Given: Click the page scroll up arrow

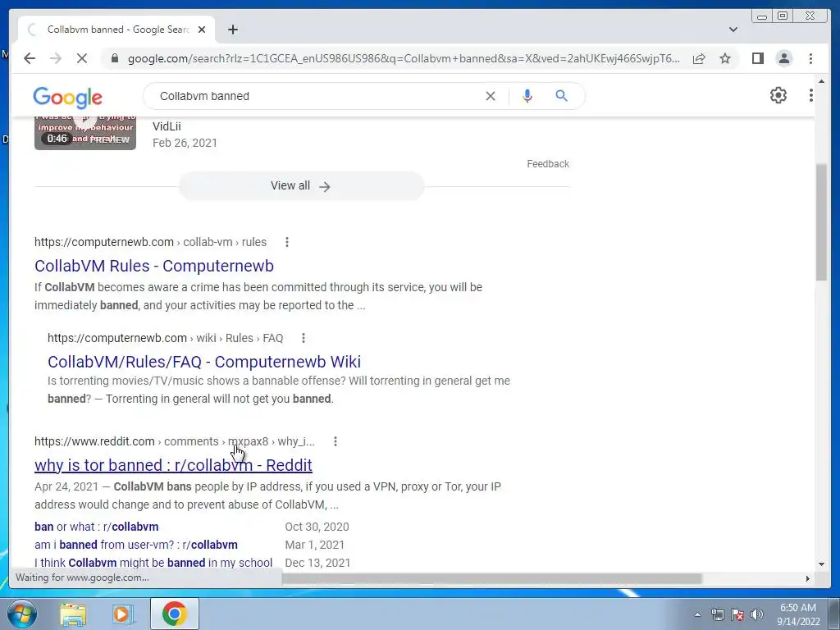Looking at the screenshot, I should click(x=821, y=82).
